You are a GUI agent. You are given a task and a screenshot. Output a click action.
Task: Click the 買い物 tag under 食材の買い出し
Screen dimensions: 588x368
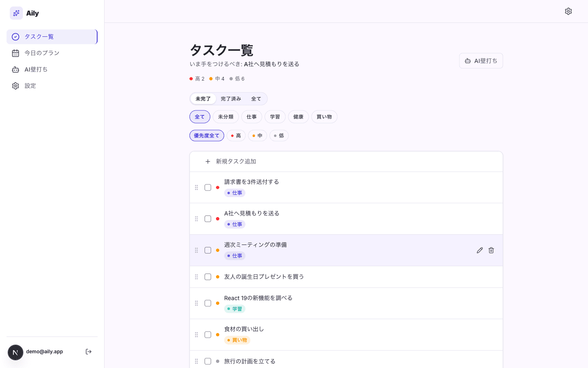coord(237,340)
